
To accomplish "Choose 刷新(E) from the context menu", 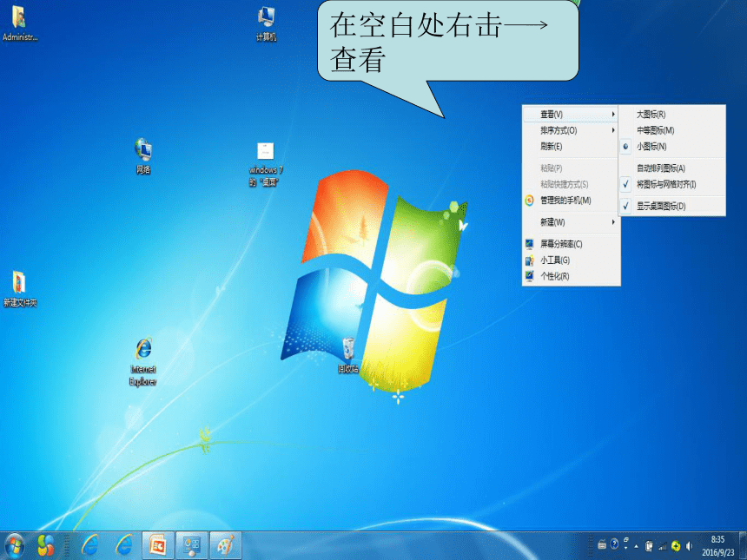I will click(571, 147).
